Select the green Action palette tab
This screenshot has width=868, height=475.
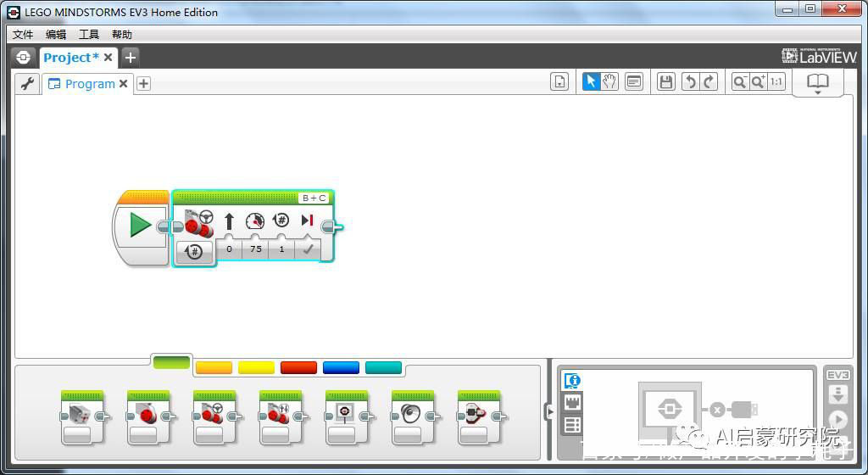coord(171,363)
